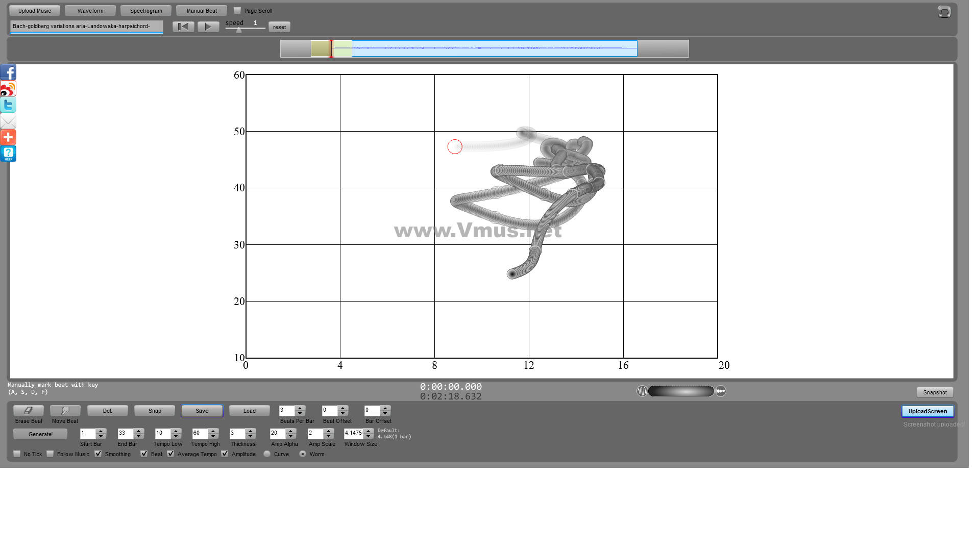Click the Erase Beat eraser icon

(29, 411)
